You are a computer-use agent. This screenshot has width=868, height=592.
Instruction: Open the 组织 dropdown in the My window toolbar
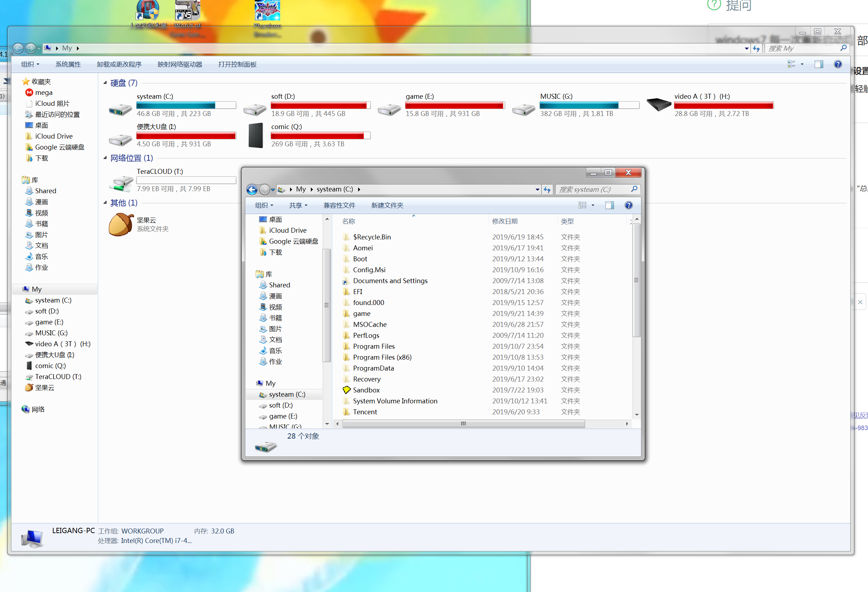tap(30, 64)
